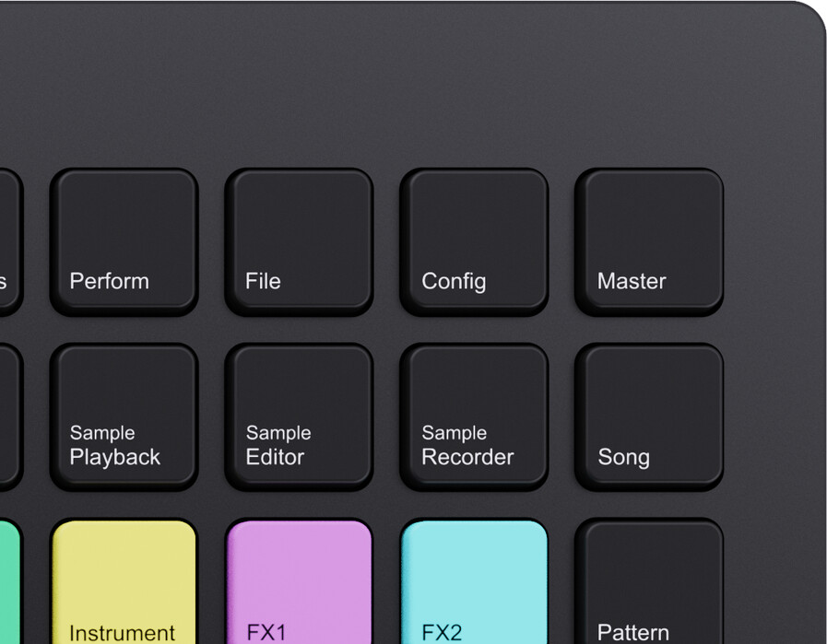
Task: Open the File screen key
Action: pyautogui.click(x=299, y=242)
